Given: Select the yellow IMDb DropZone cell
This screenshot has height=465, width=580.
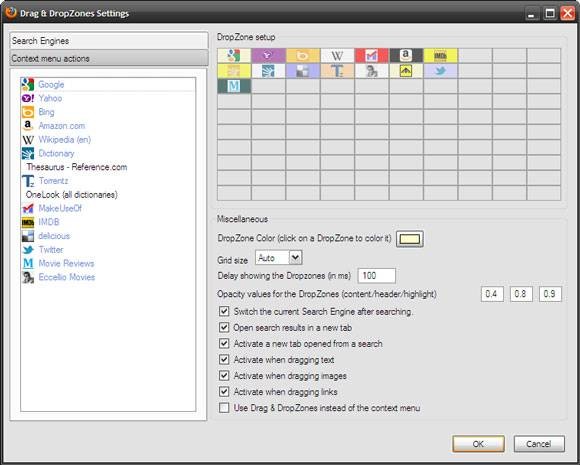Looking at the screenshot, I should click(441, 55).
